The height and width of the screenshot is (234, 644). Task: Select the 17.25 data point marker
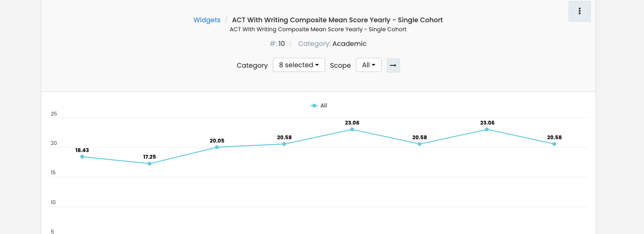149,163
